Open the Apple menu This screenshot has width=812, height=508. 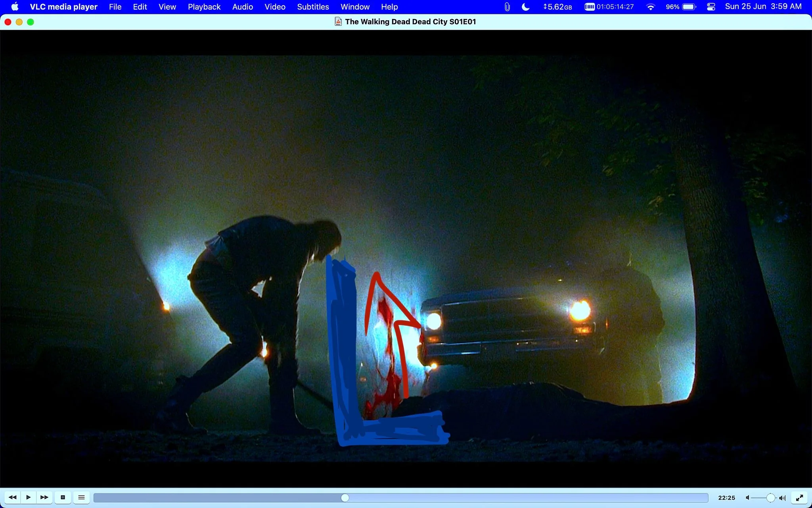point(15,7)
